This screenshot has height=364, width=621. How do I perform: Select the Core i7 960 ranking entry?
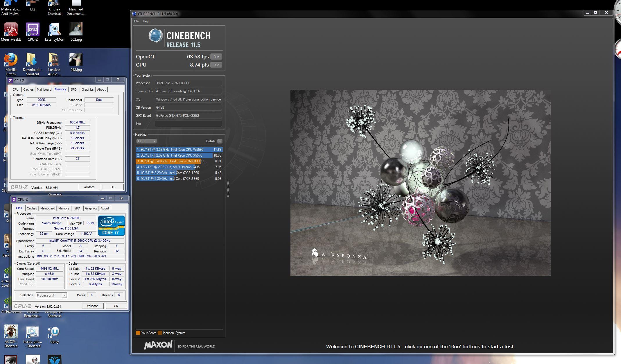(179, 173)
